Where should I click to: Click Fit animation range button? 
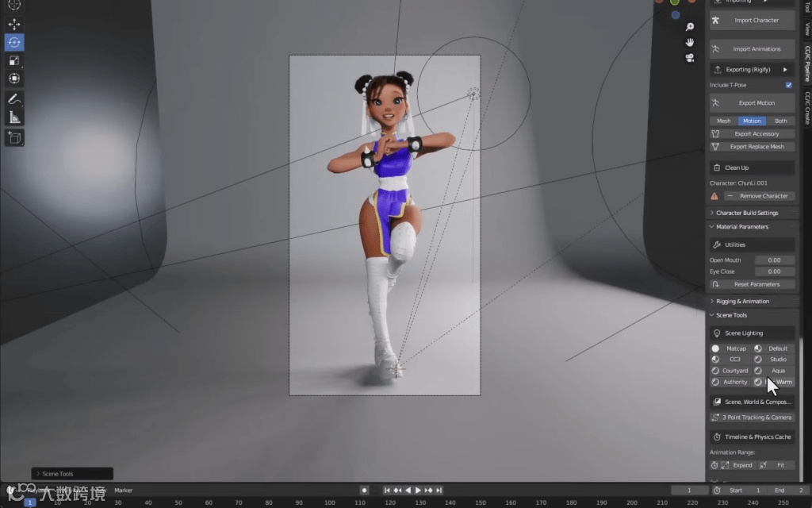(776, 465)
